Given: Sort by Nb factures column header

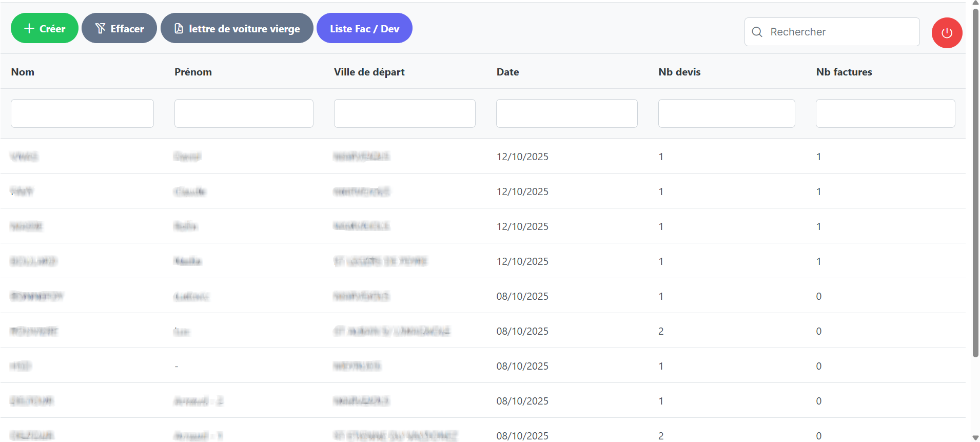Looking at the screenshot, I should 844,72.
